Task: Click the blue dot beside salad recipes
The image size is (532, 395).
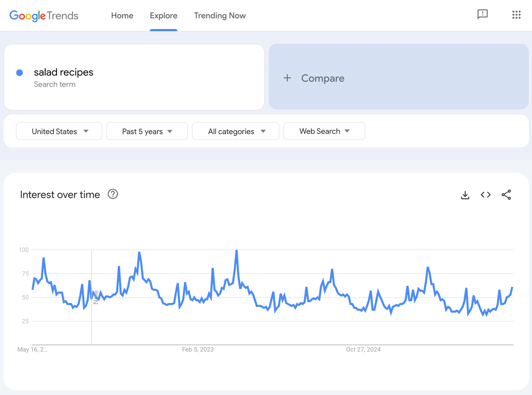Action: pyautogui.click(x=19, y=73)
